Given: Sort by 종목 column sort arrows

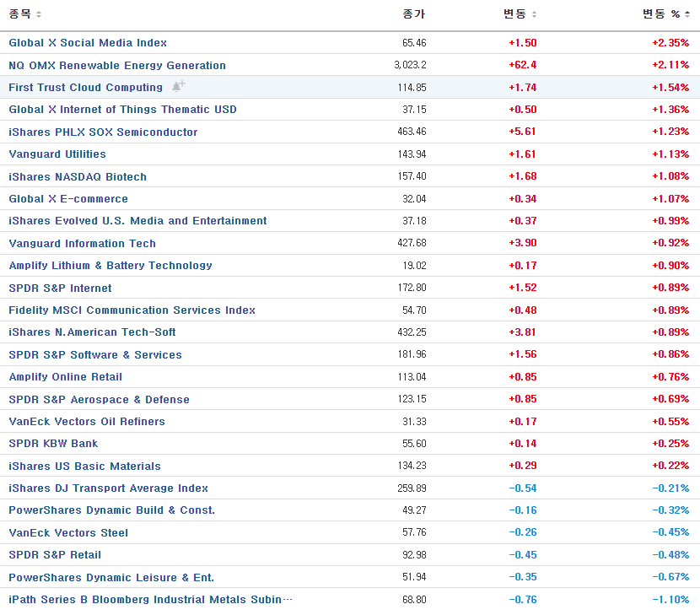Looking at the screenshot, I should (39, 14).
